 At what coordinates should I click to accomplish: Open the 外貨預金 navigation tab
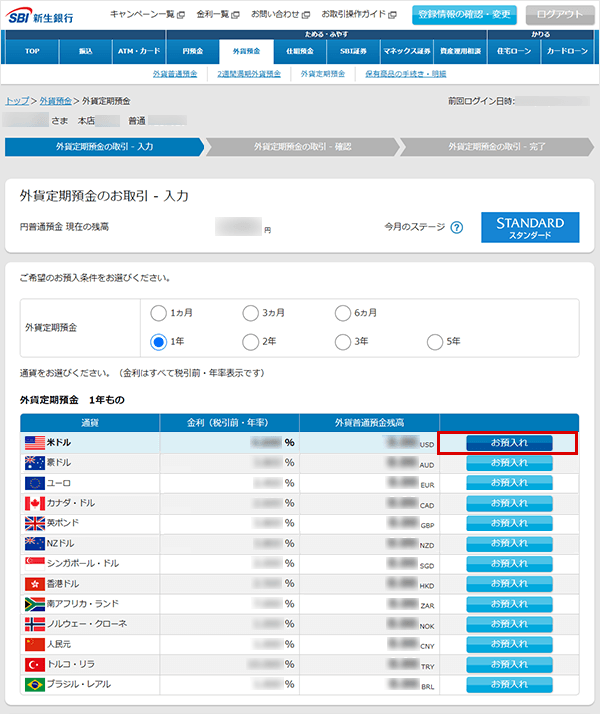245,50
